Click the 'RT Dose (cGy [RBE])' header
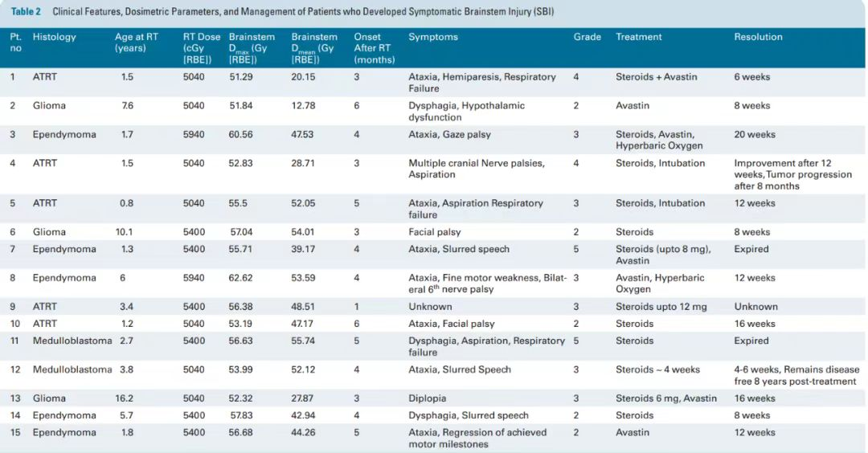868x453 pixels. [202, 48]
